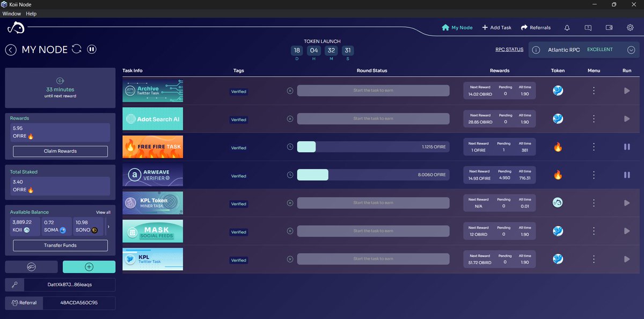Expand the Atlantic RPC dropdown chevron
The image size is (644, 319).
[x=631, y=50]
